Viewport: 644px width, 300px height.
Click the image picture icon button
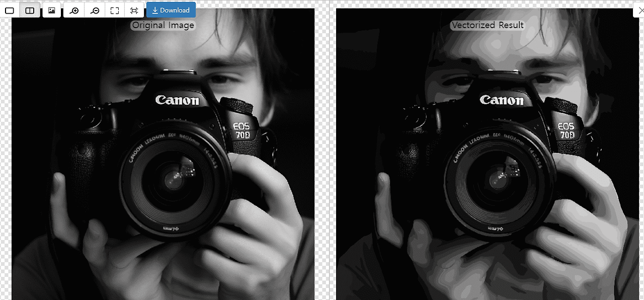tap(51, 10)
